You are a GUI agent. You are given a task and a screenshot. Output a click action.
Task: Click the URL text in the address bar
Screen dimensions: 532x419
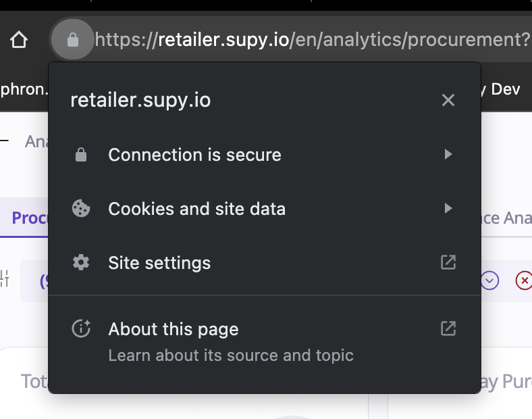coord(312,41)
